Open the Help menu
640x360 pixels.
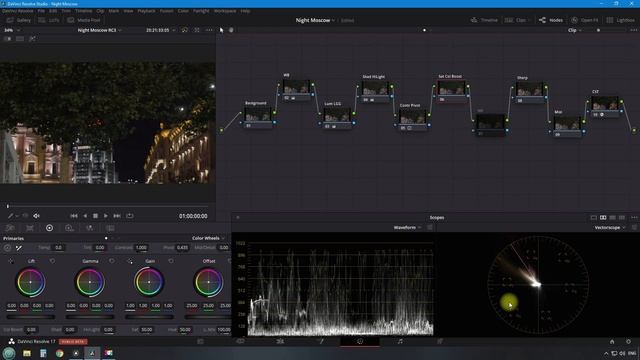pos(245,11)
